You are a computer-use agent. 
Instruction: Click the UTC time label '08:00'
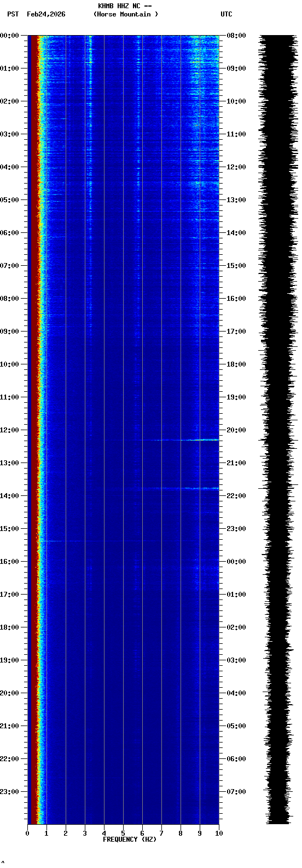pyautogui.click(x=236, y=36)
